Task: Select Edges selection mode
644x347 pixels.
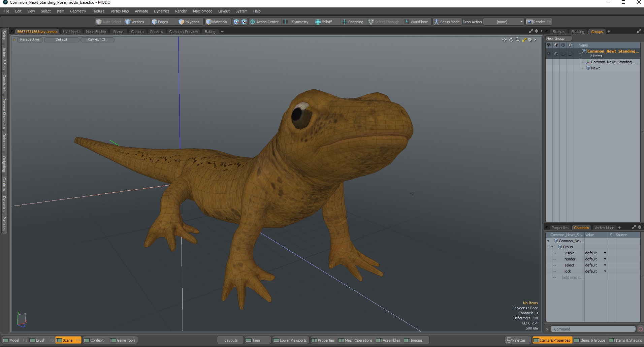Action: (160, 22)
